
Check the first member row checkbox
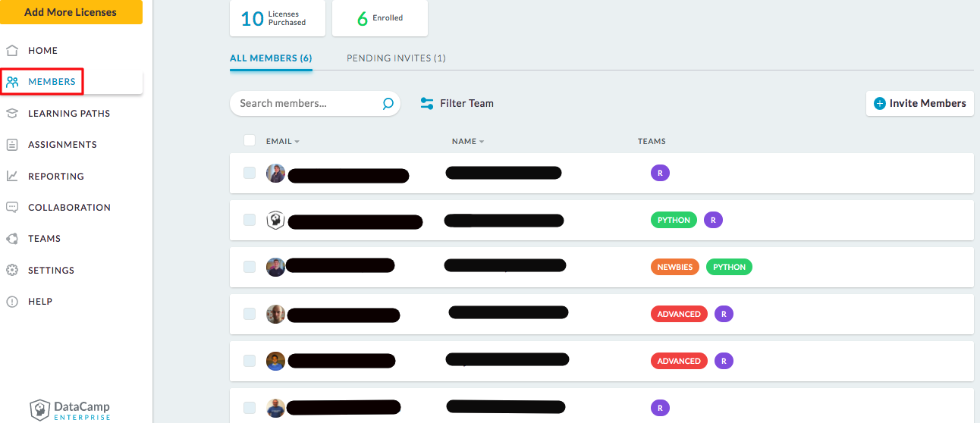[250, 174]
